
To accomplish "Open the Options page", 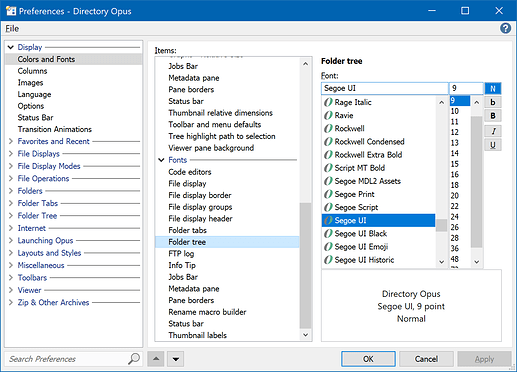I will (x=31, y=106).
